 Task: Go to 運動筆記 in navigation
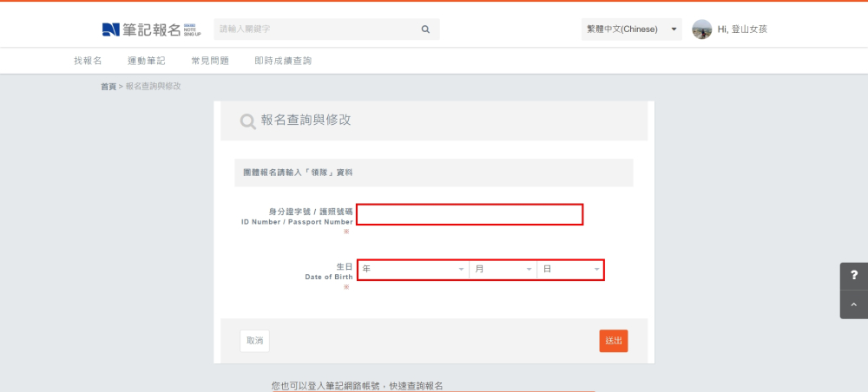[146, 61]
